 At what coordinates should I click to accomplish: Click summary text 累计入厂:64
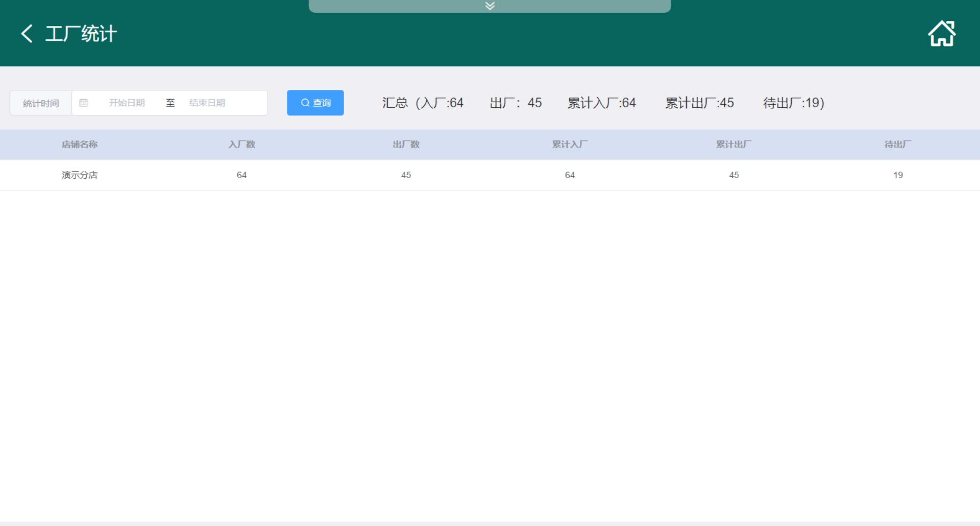pos(602,103)
